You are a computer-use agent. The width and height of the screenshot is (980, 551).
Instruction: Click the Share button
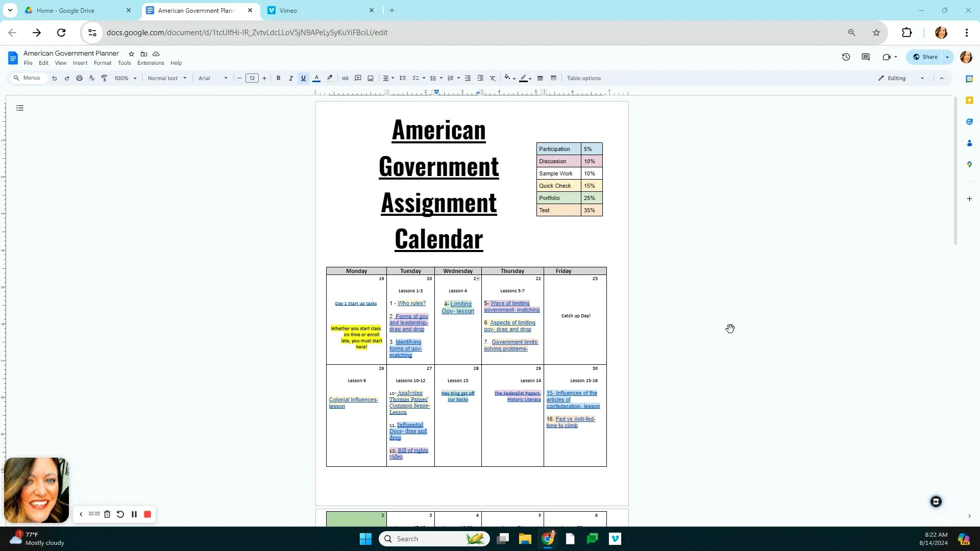925,57
